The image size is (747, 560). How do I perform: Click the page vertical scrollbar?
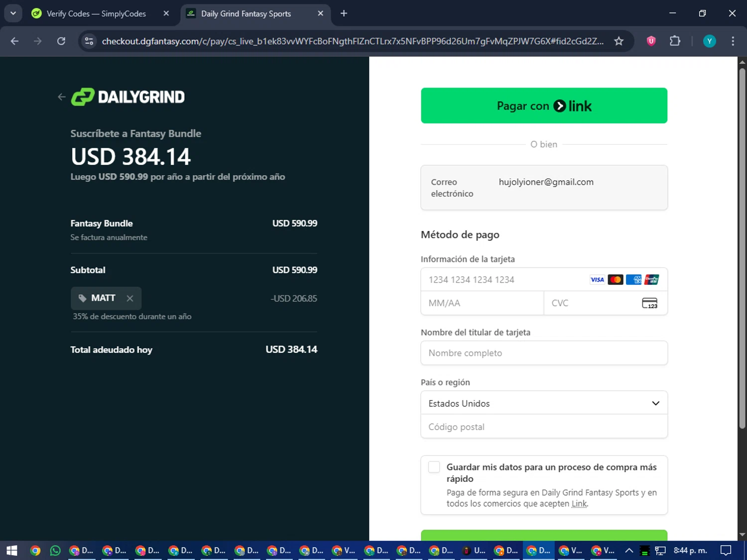coord(742,249)
